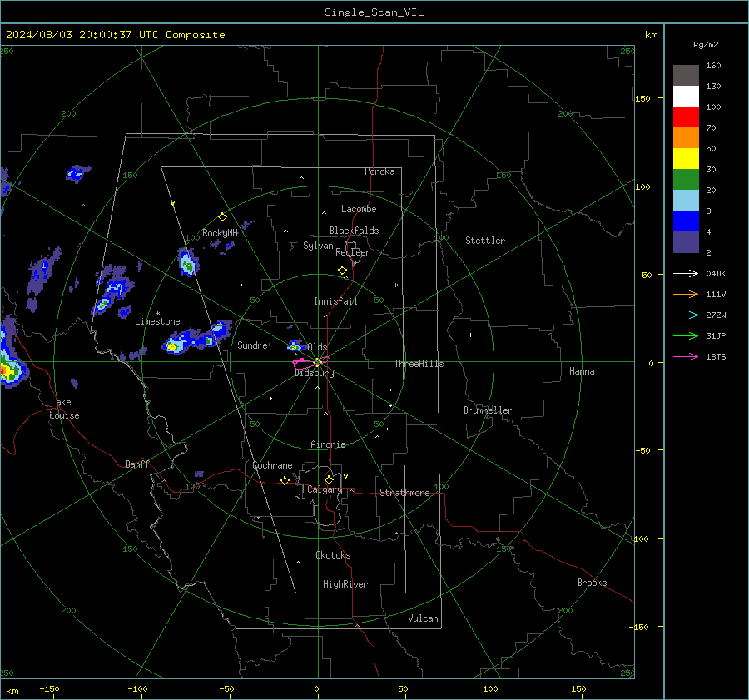
Task: Click the white 130 kg/m2 legend swatch
Action: click(686, 96)
